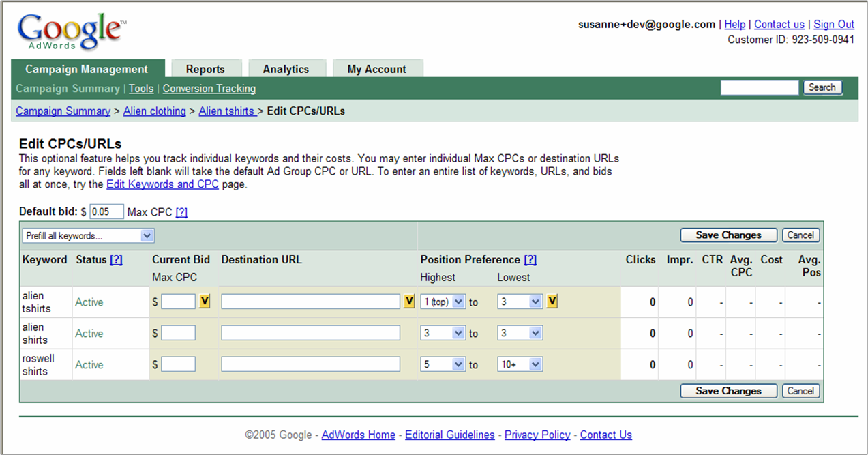The width and height of the screenshot is (868, 455).
Task: Click the prefill arrow beside alien tshirts Destination URL
Action: pos(408,301)
